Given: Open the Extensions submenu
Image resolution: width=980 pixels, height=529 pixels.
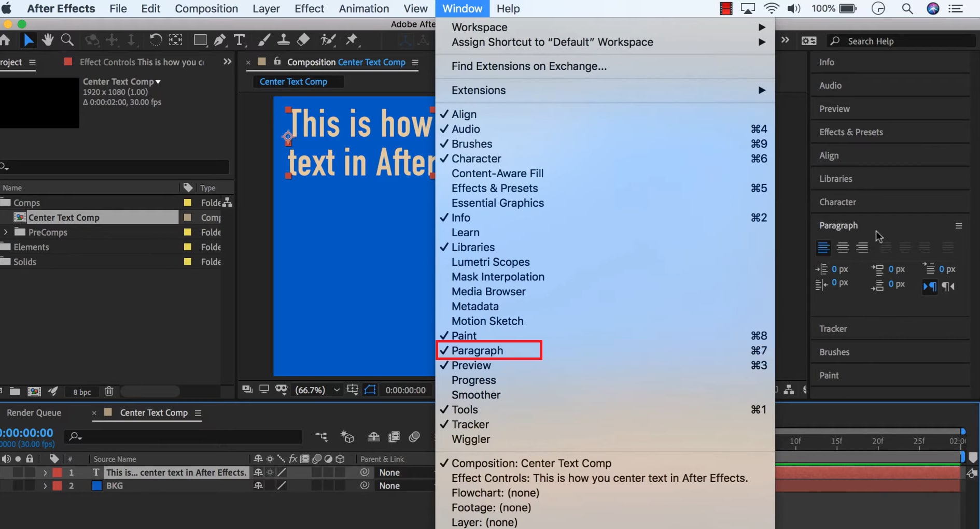Looking at the screenshot, I should [x=478, y=90].
